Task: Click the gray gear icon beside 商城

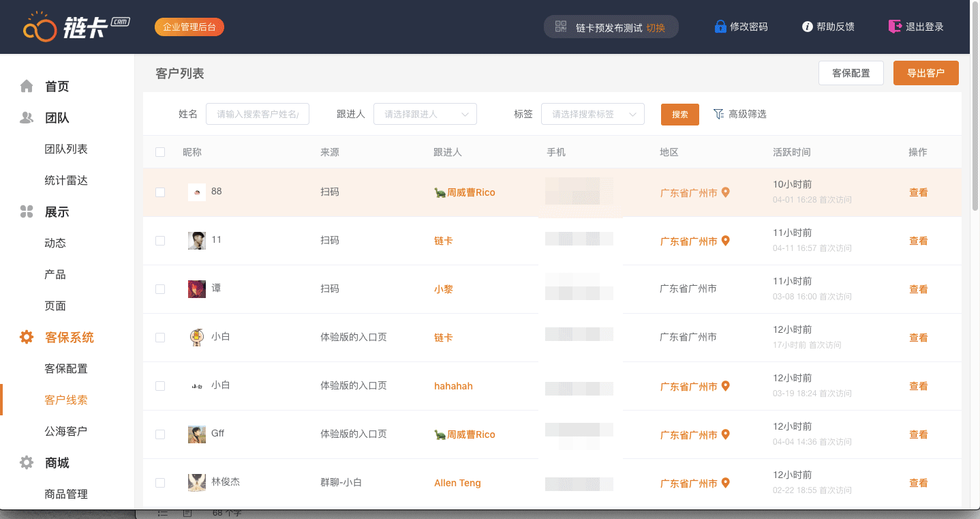Action: pyautogui.click(x=27, y=462)
